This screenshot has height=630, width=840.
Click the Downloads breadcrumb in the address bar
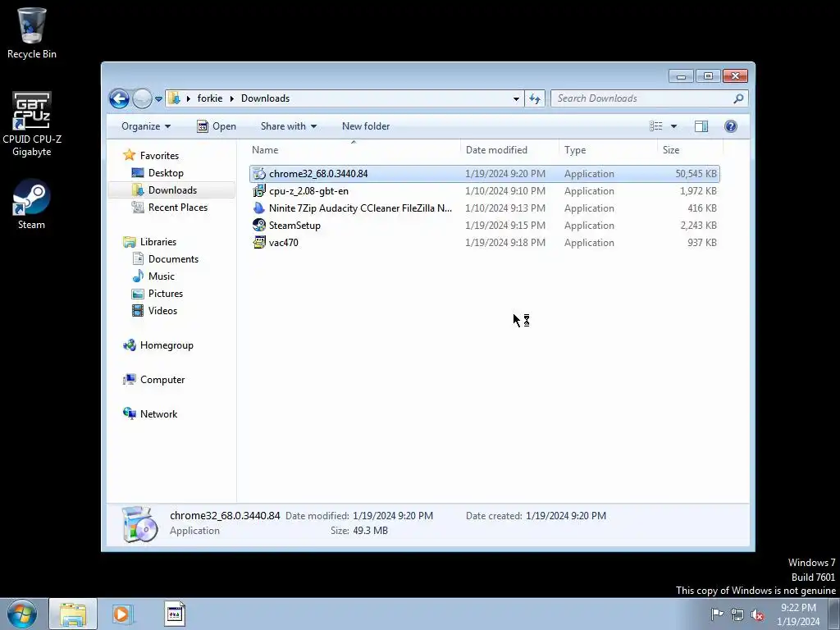coord(265,98)
